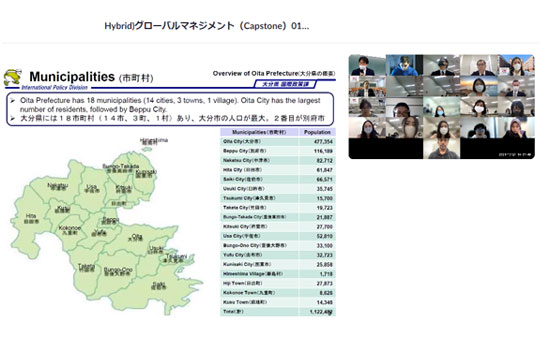Click the Kokonoe town map label
The height and width of the screenshot is (360, 540).
(x=70, y=230)
